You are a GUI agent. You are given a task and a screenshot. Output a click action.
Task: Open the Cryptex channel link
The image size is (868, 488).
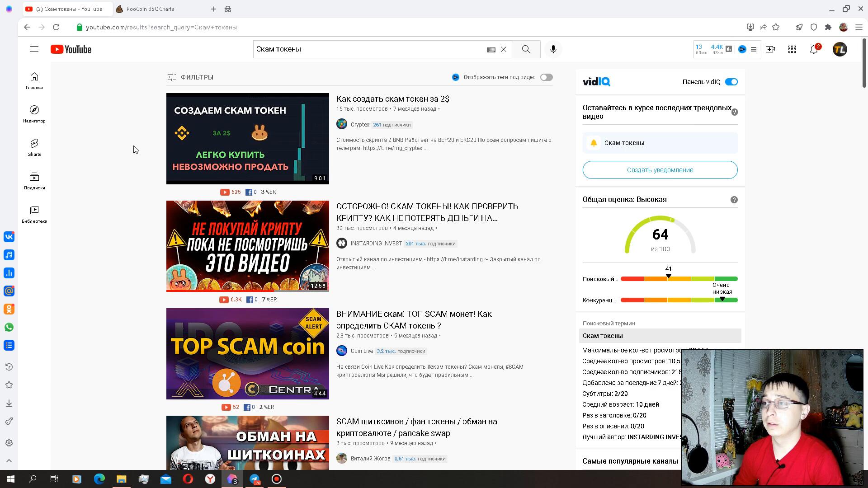click(x=360, y=124)
